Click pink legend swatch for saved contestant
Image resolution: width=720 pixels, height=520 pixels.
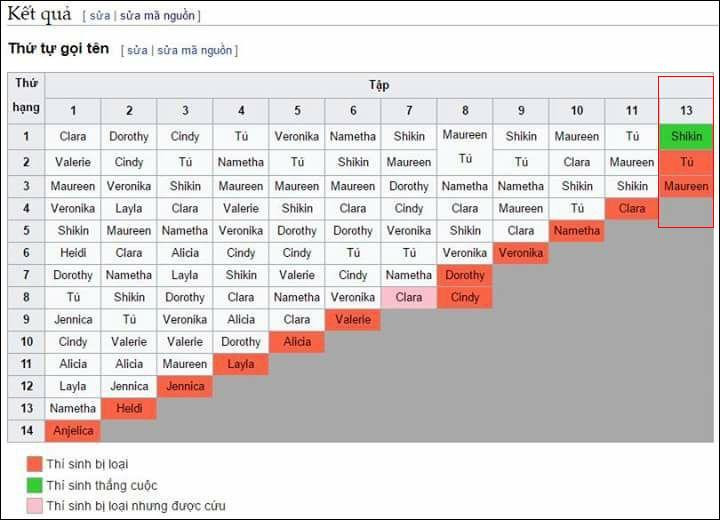(34, 506)
